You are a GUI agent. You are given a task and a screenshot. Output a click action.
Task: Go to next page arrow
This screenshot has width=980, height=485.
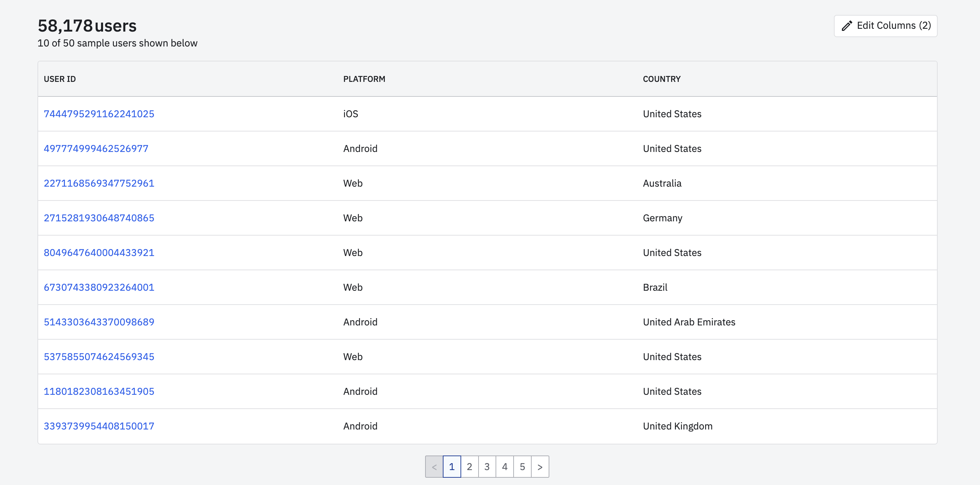(x=540, y=467)
